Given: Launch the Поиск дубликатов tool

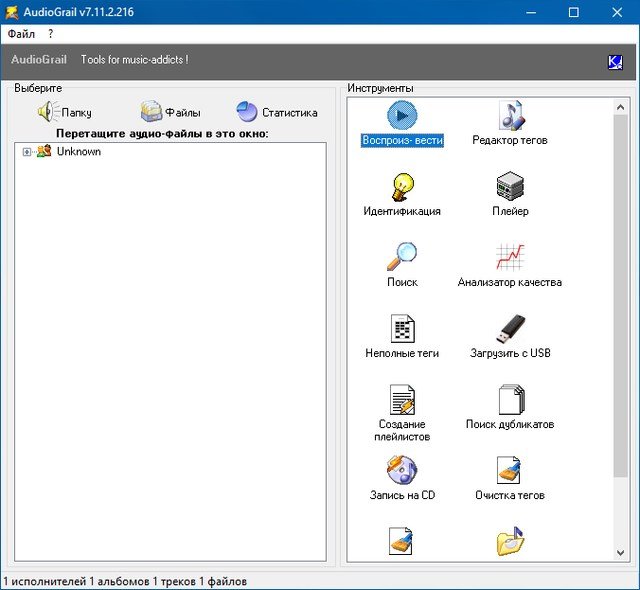Looking at the screenshot, I should [x=510, y=400].
